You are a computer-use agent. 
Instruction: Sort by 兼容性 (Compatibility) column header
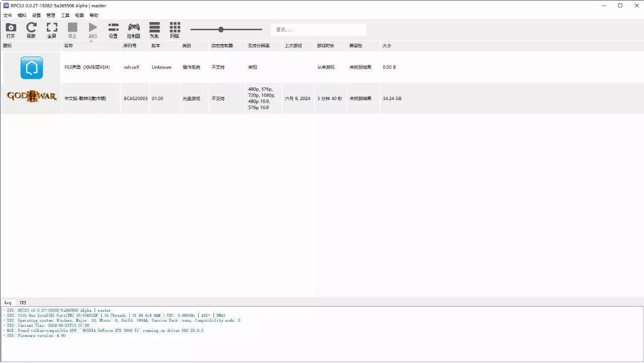point(363,46)
